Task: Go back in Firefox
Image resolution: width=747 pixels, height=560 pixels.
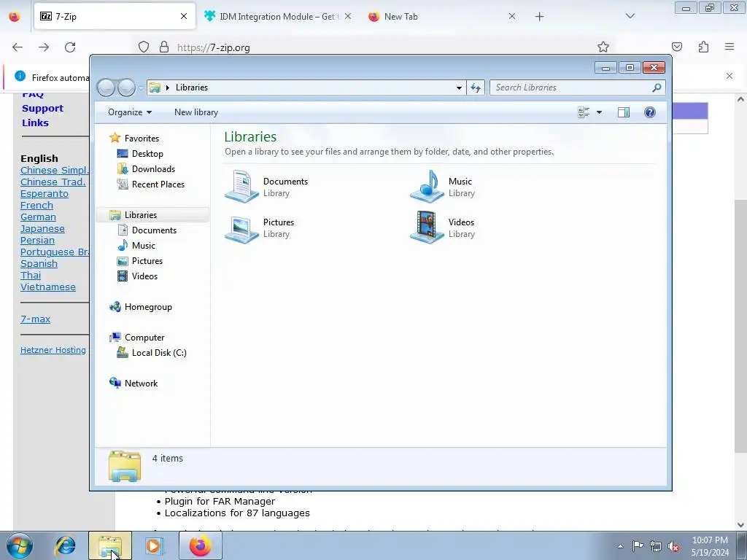Action: pos(18,47)
